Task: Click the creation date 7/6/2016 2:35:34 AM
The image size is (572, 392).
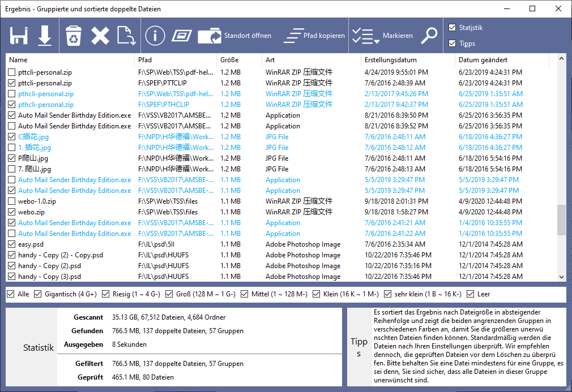Action: [x=395, y=244]
